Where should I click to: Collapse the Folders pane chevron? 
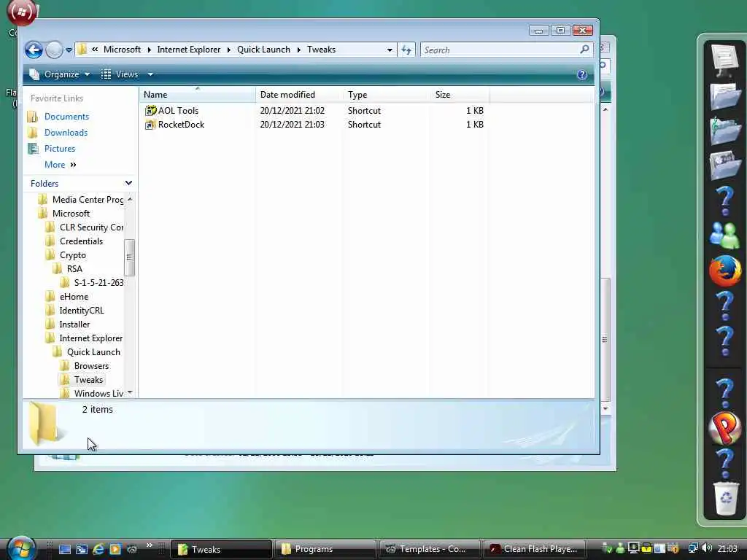(x=128, y=183)
